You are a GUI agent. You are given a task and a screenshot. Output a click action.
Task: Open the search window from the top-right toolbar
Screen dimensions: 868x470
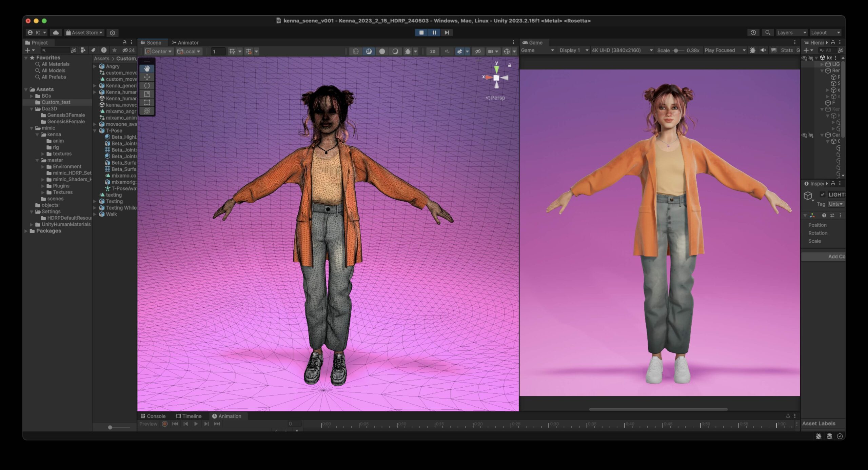coord(768,33)
